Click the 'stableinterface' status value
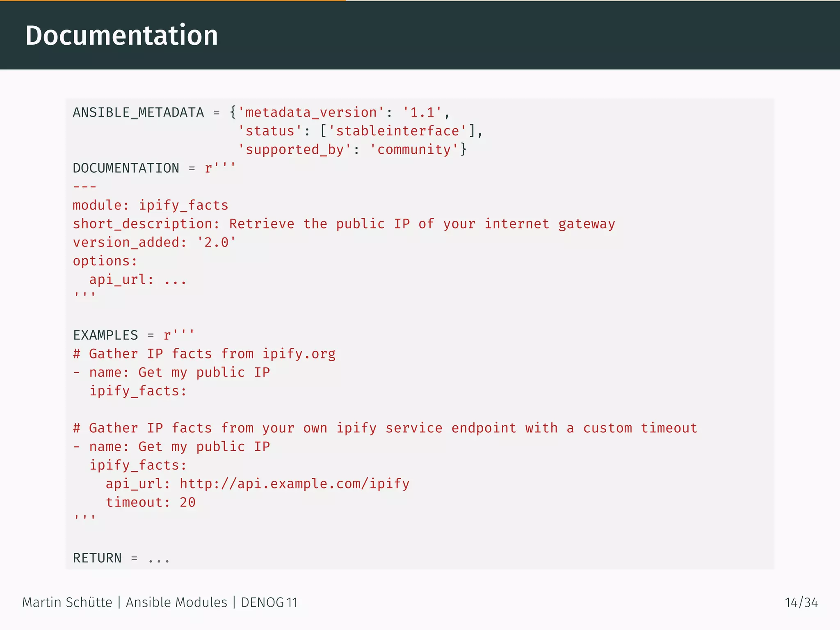This screenshot has width=840, height=630. click(397, 131)
